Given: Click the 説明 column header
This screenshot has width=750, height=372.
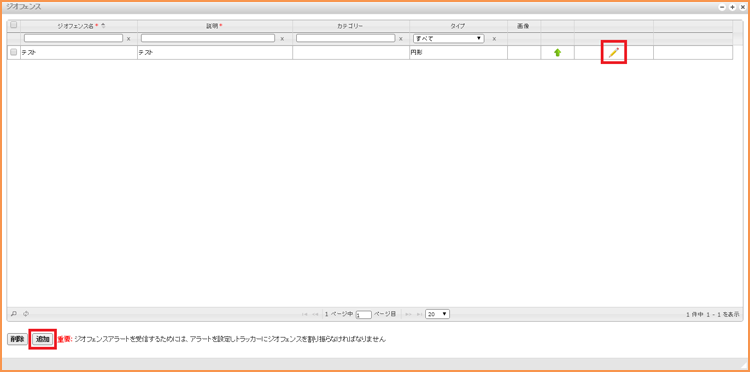Looking at the screenshot, I should click(215, 26).
